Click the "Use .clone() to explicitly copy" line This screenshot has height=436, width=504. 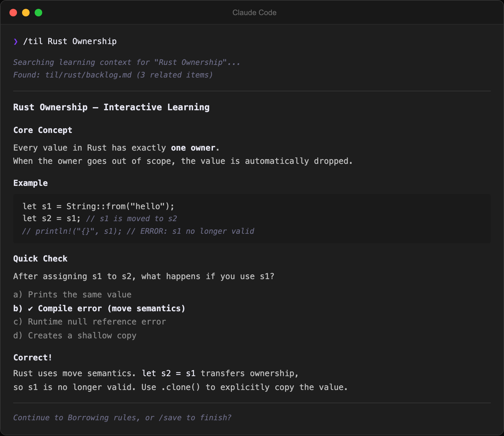coord(180,387)
